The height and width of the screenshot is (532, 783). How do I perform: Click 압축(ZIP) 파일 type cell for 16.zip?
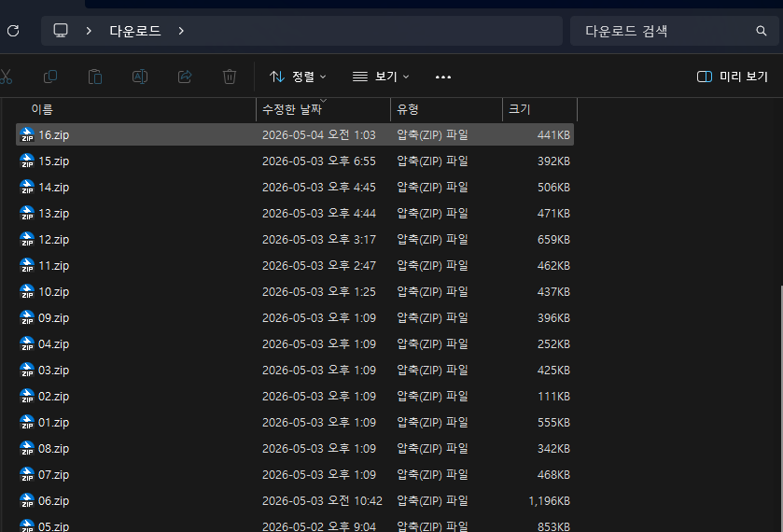(432, 135)
